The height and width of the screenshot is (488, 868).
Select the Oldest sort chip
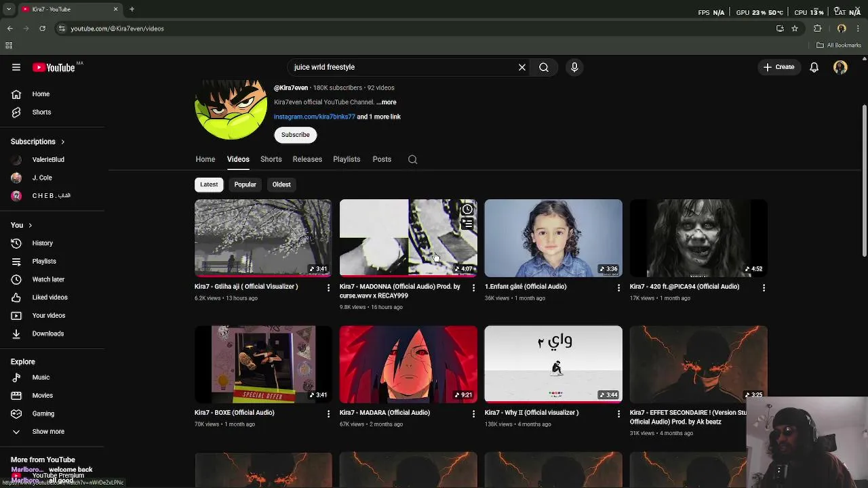click(281, 184)
